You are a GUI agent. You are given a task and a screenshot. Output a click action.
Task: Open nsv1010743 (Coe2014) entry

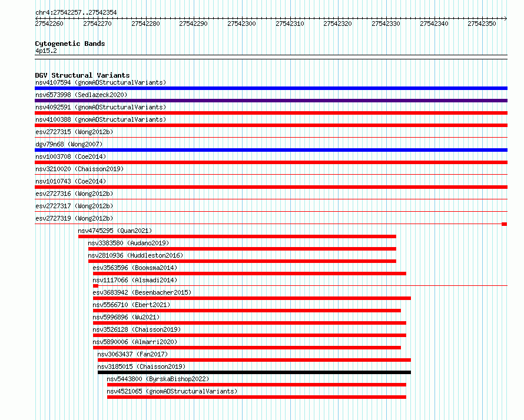[x=71, y=181]
